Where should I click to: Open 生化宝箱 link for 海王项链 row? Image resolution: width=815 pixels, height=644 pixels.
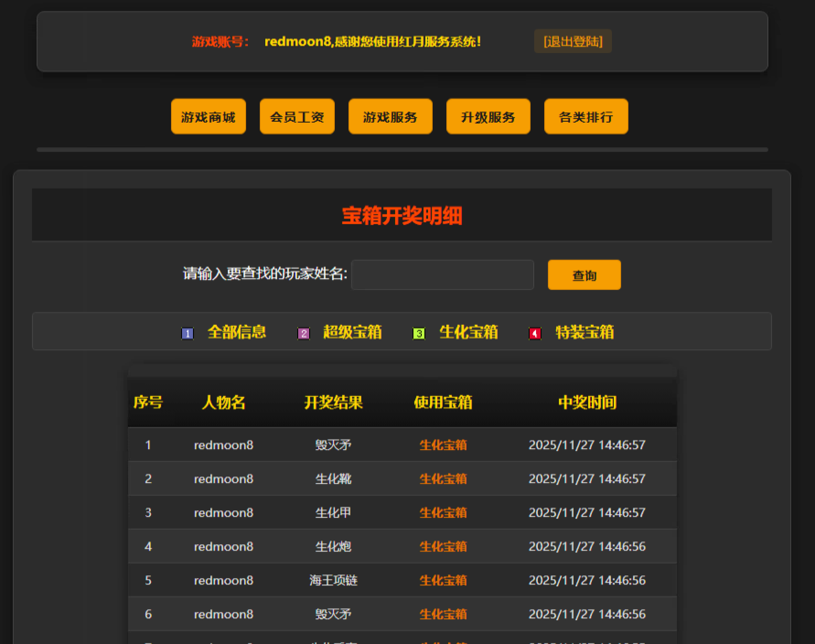[443, 580]
